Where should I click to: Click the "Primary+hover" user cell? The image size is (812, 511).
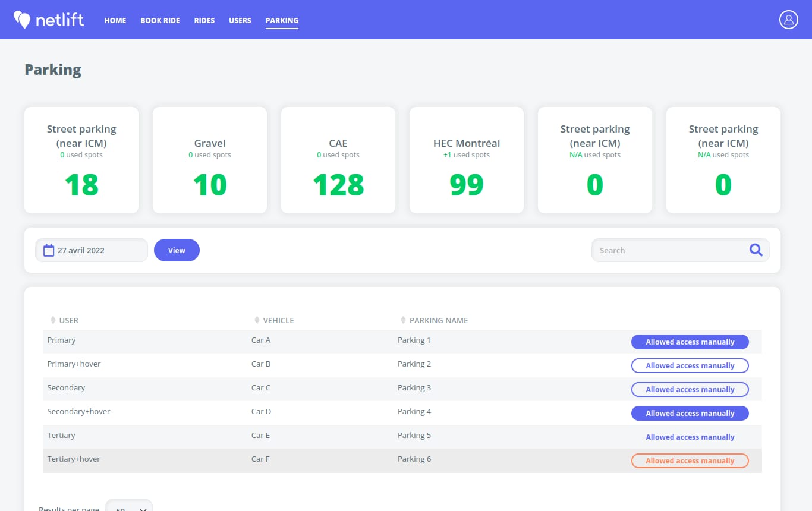click(74, 364)
